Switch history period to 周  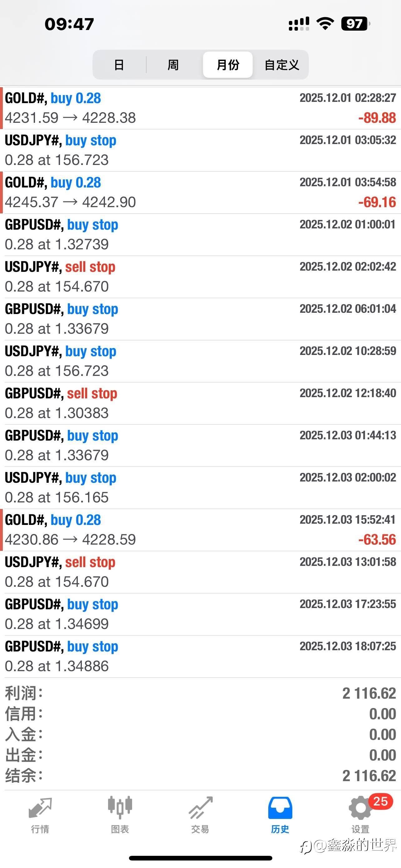pos(173,65)
